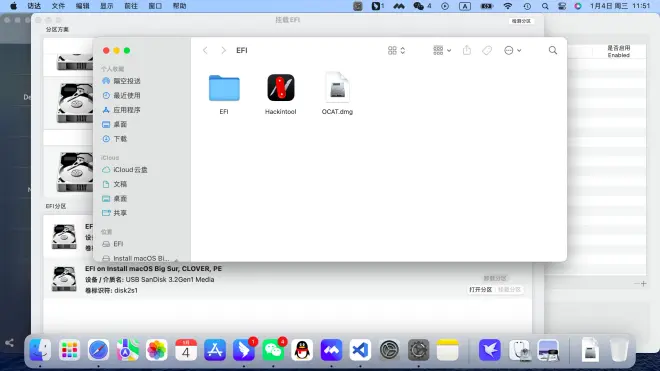Screen dimensions: 660x371
Task: Go back in the Finder window
Action: [205, 51]
